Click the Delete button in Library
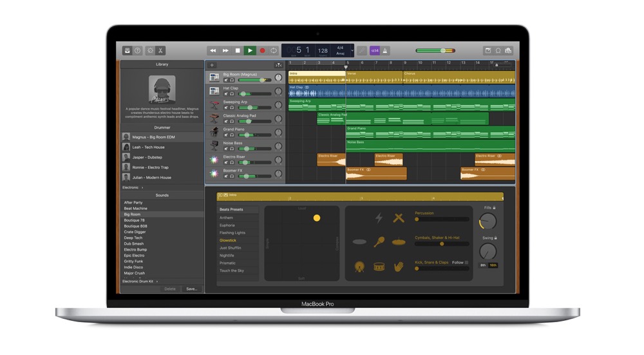This screenshot has width=644, height=355. click(x=170, y=289)
